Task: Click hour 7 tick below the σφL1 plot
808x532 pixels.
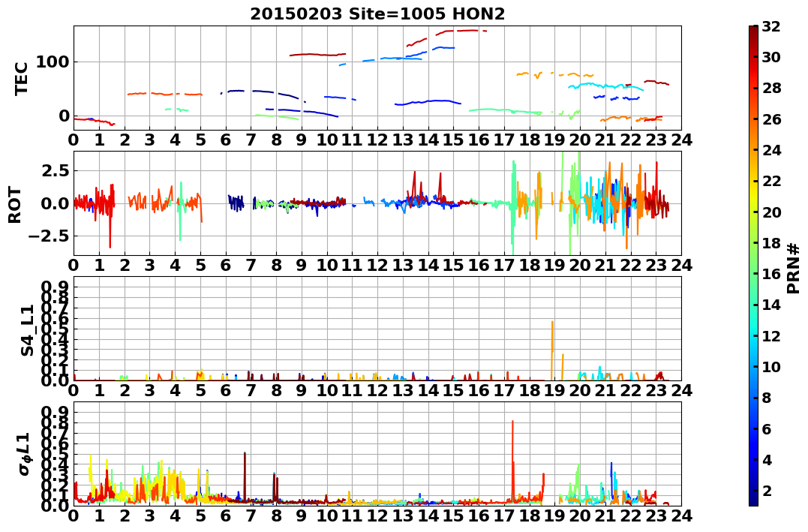Action: point(251,515)
